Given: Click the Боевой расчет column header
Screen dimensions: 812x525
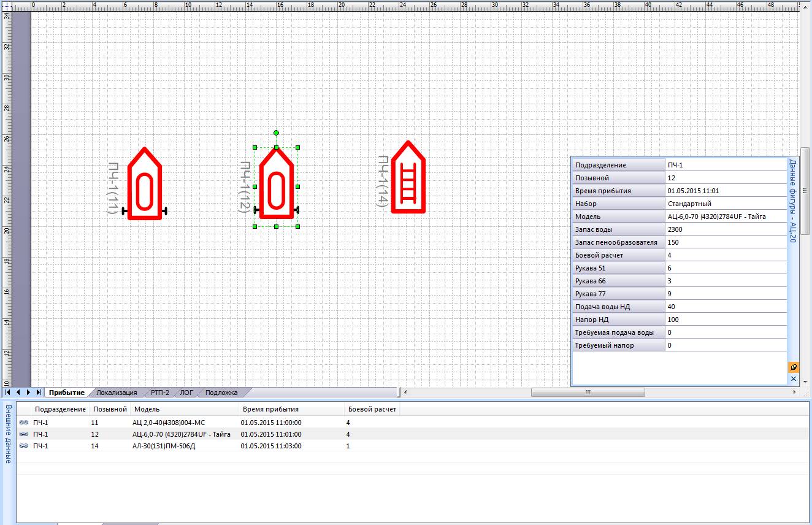Looking at the screenshot, I should tap(372, 409).
